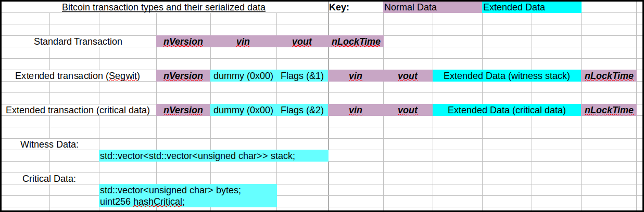Select the 'uint256 hashCritical;' definition cell

click(142, 201)
